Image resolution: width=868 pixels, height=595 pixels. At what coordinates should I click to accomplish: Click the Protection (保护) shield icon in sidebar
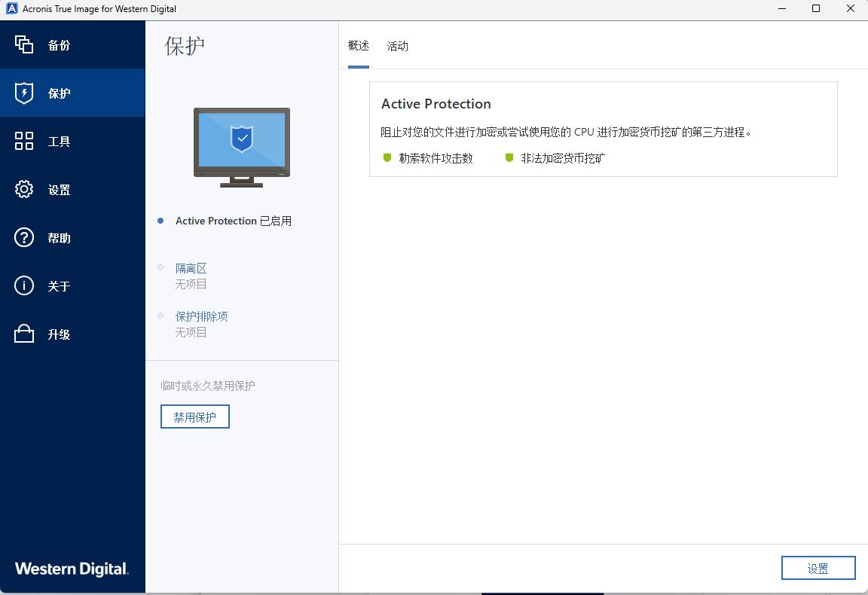[24, 93]
